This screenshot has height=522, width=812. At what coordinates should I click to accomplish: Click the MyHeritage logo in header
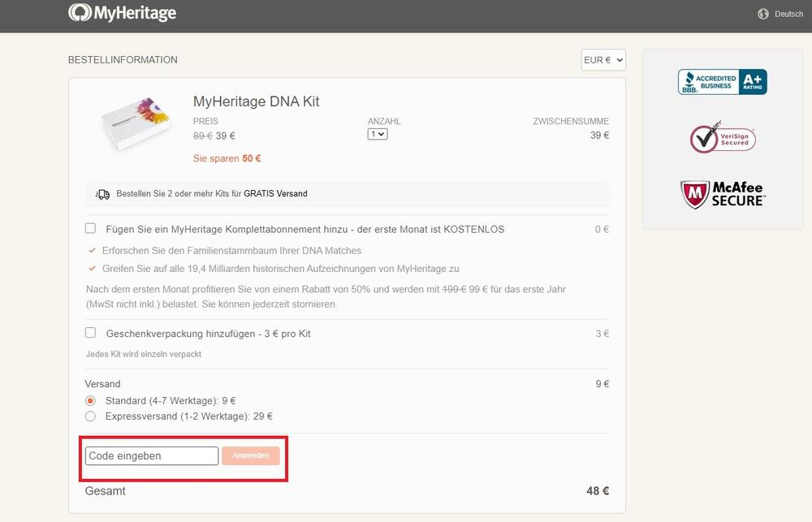coord(123,13)
